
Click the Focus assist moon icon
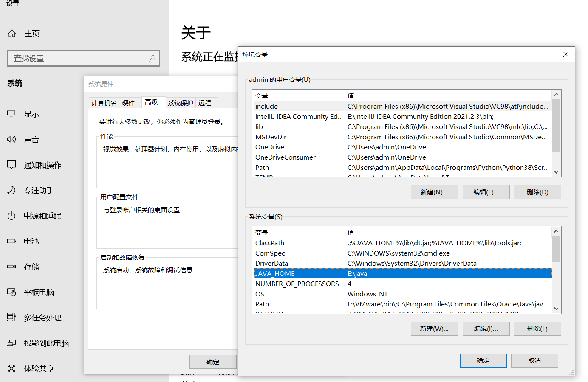tap(11, 190)
